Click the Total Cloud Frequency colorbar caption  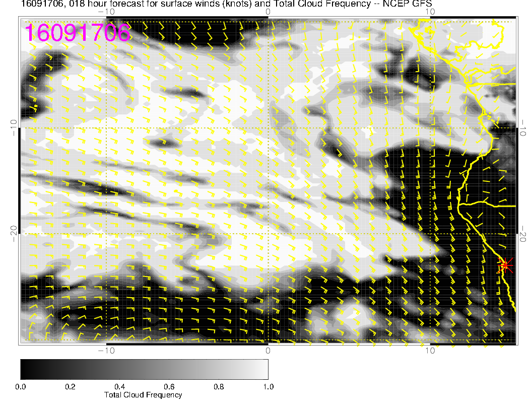143,395
